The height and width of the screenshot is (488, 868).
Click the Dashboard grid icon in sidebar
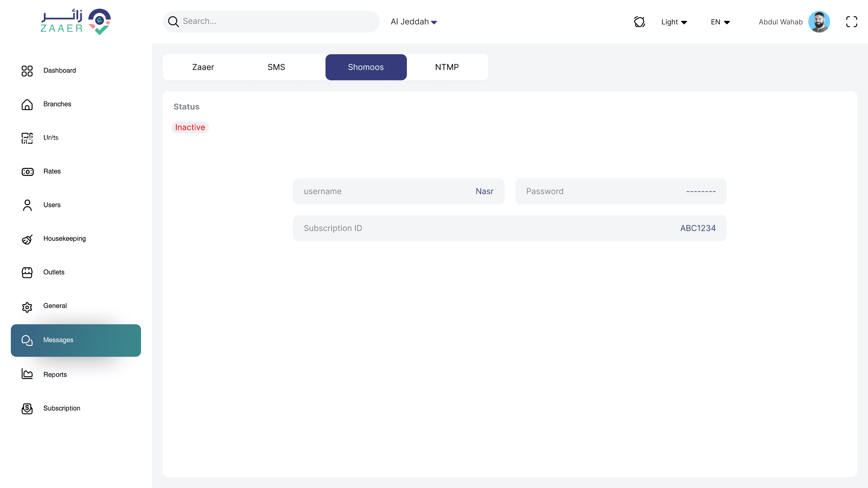[27, 71]
